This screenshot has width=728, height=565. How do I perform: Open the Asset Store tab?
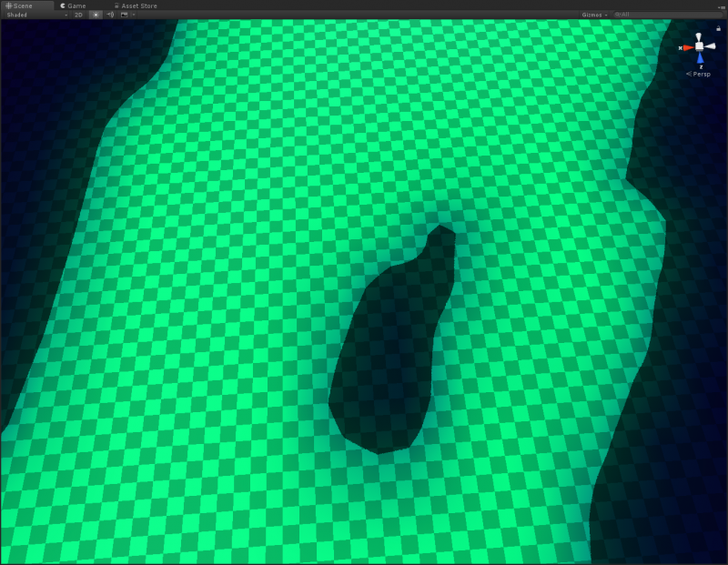tap(135, 5)
